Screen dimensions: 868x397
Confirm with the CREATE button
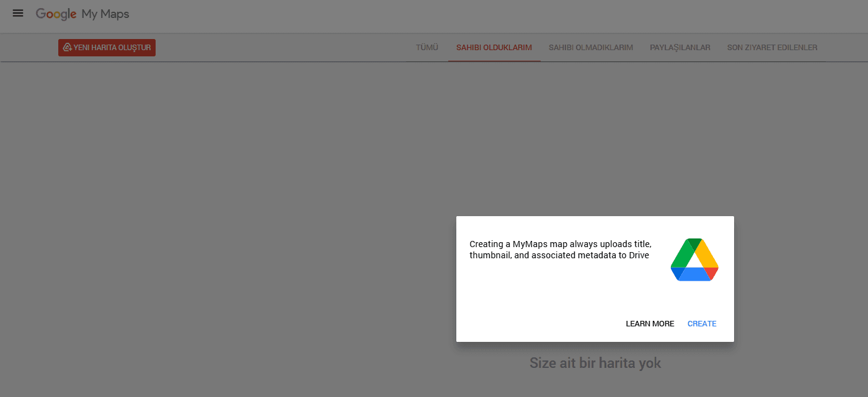point(701,324)
